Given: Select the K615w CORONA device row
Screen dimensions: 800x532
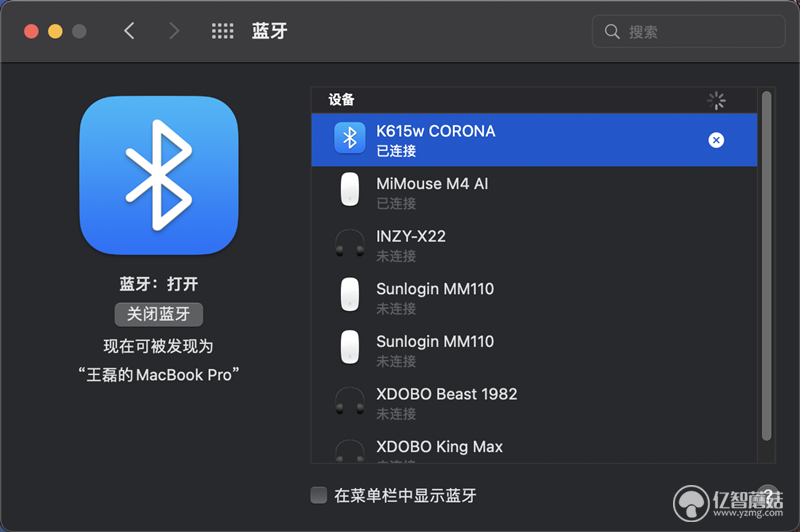Looking at the screenshot, I should [534, 140].
